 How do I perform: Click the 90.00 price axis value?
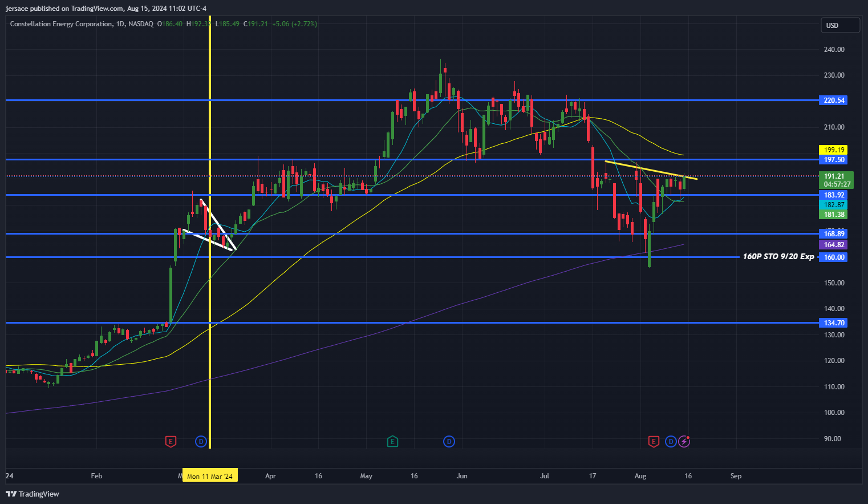[x=833, y=439]
